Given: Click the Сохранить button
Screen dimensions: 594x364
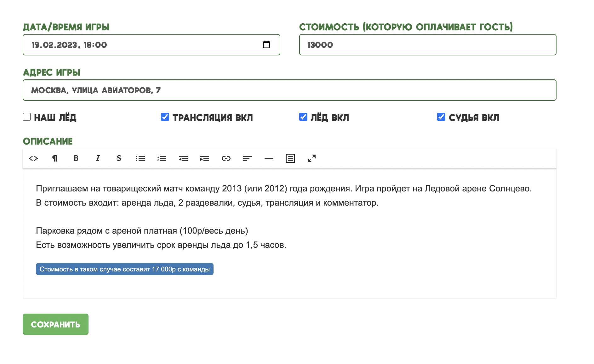Looking at the screenshot, I should 55,324.
